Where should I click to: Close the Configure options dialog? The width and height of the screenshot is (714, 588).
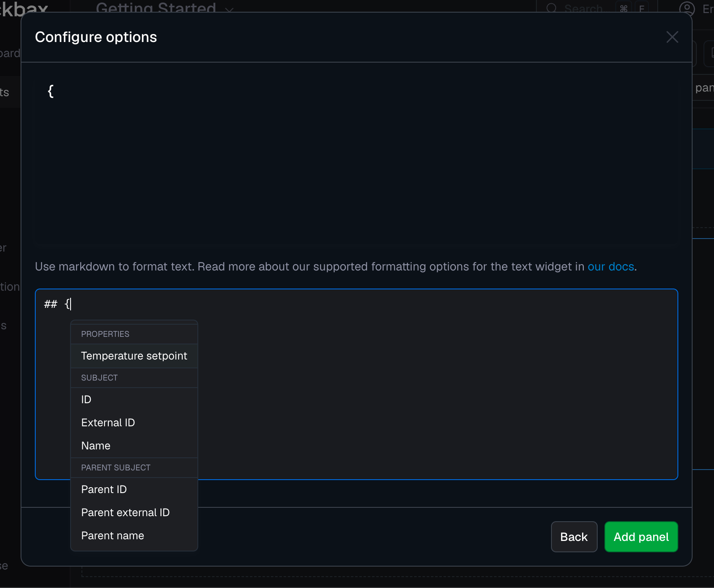[672, 37]
